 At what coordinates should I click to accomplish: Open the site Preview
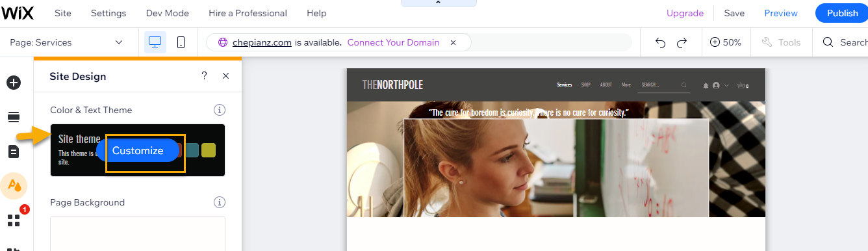[781, 13]
